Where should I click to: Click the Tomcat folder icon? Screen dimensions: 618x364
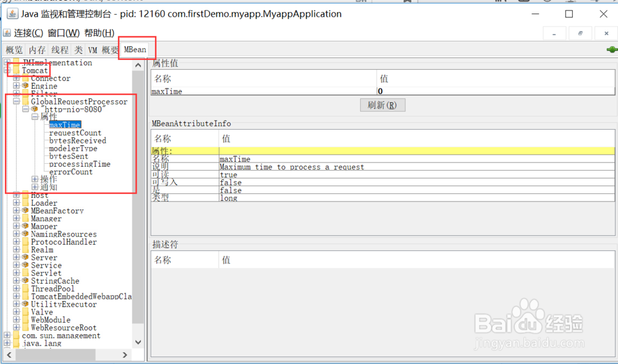coord(16,70)
